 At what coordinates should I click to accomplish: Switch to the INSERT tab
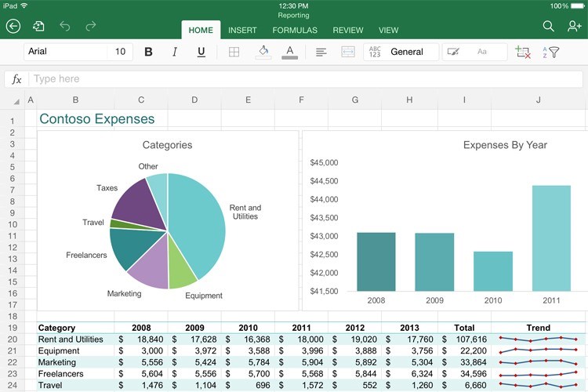(x=242, y=30)
